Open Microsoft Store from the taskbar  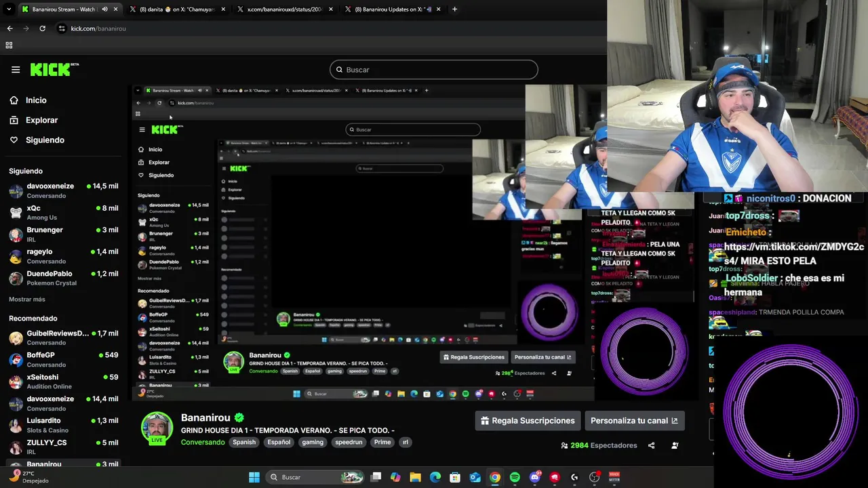(x=455, y=477)
